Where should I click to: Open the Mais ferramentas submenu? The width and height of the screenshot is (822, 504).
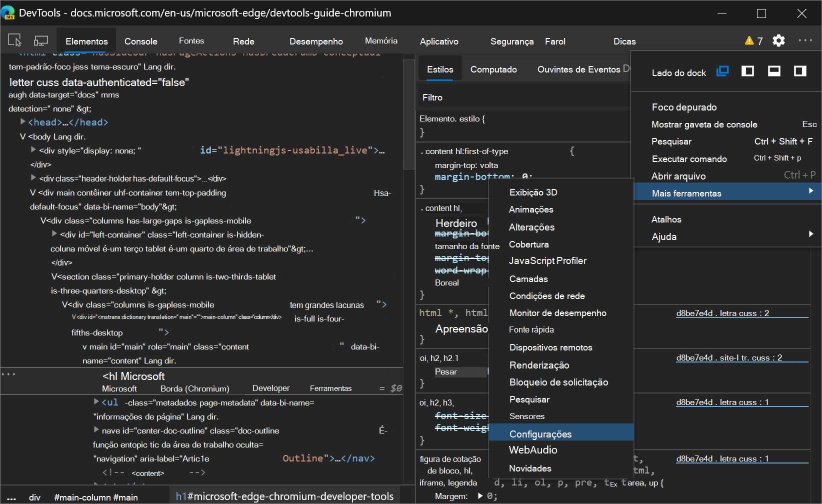[727, 192]
